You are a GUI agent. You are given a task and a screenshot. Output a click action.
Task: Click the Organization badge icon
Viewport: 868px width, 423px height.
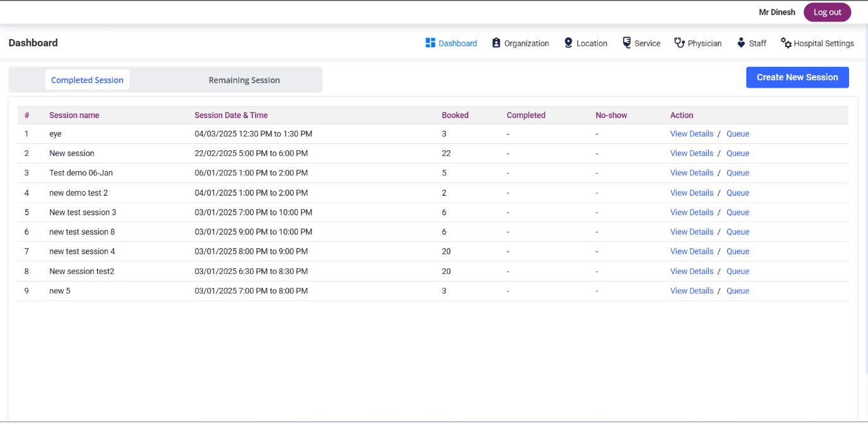[496, 43]
